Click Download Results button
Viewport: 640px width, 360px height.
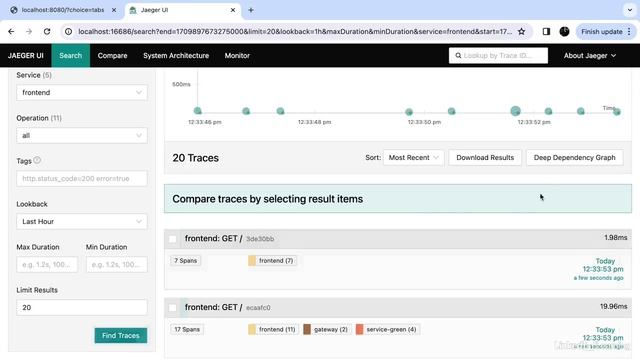[485, 158]
